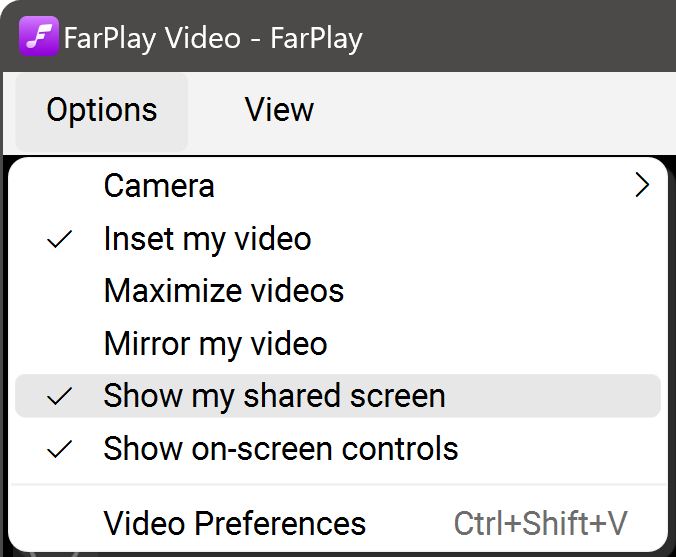Click the FarPlay Video window title text
Screen dimensions: 676x557
coord(213,39)
